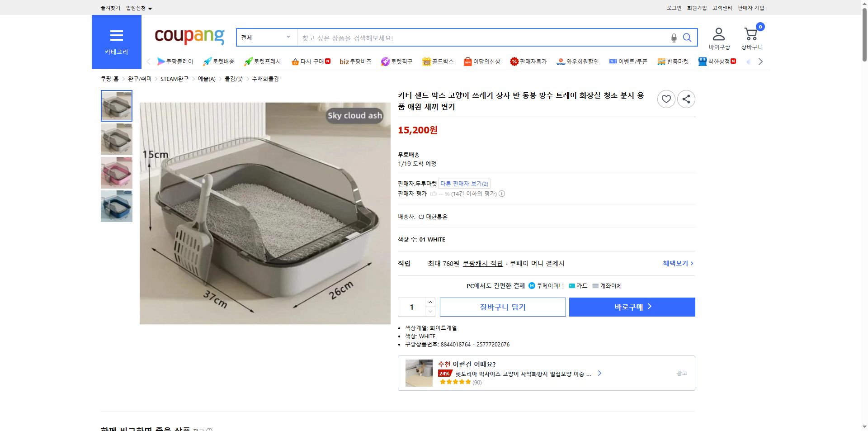Open the 전체 search category dropdown
The width and height of the screenshot is (868, 431).
click(x=266, y=38)
